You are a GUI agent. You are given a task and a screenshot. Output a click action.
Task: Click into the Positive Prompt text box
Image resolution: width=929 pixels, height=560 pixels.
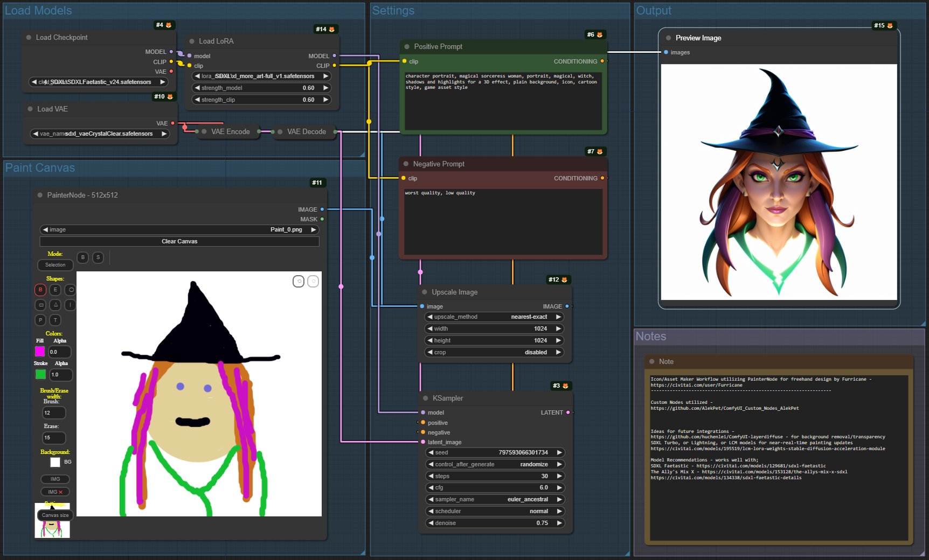[502, 102]
